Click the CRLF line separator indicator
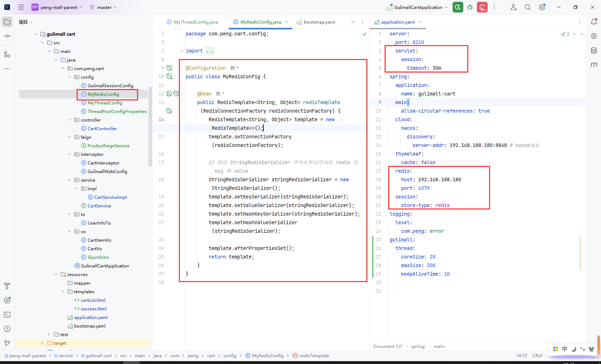 [538, 355]
